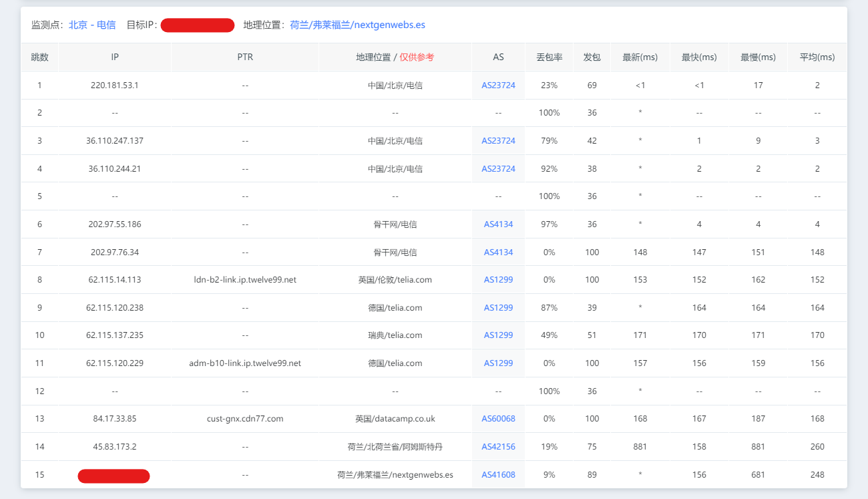Select IP cell 36.110.244.21
The width and height of the screenshot is (868, 499).
pos(115,169)
